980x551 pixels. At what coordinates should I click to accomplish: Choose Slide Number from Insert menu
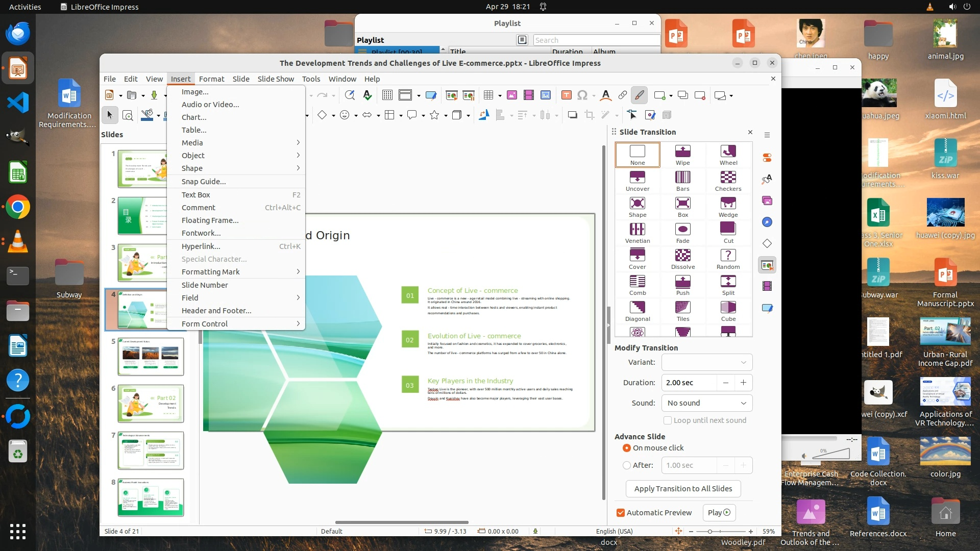(205, 285)
